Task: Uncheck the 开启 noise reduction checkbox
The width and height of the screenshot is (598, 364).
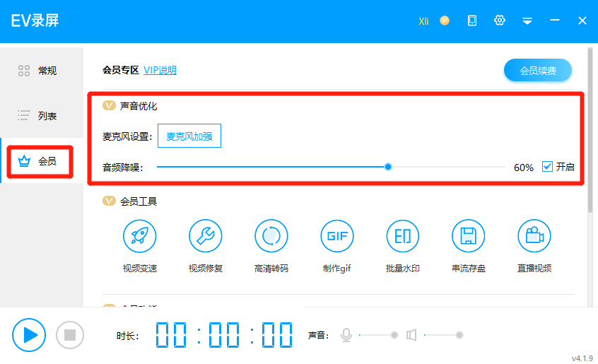Action: point(547,167)
